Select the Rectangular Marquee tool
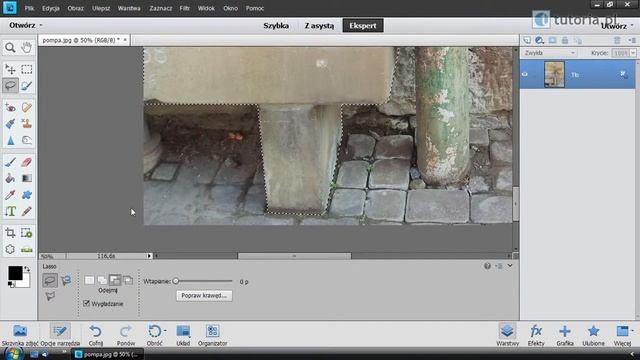This screenshot has height=360, width=640. [x=27, y=69]
